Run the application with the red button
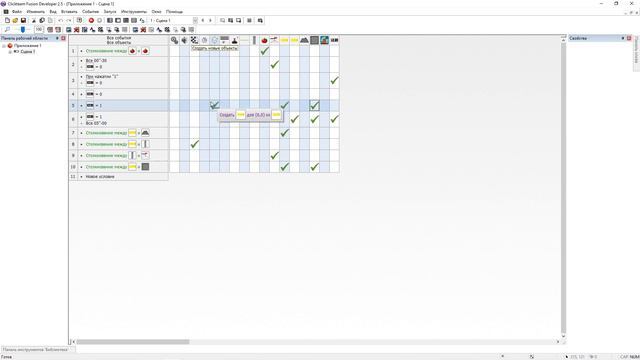Screen dimensions: 640x360 tap(91, 20)
